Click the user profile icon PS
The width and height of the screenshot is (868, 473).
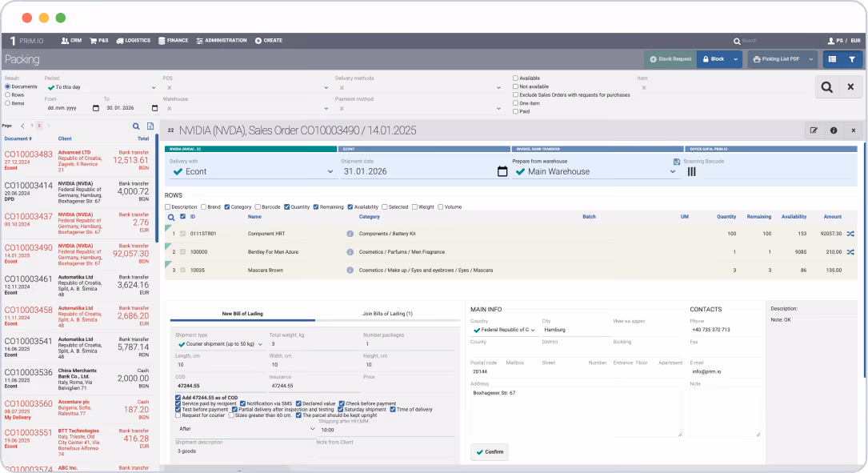pyautogui.click(x=831, y=41)
